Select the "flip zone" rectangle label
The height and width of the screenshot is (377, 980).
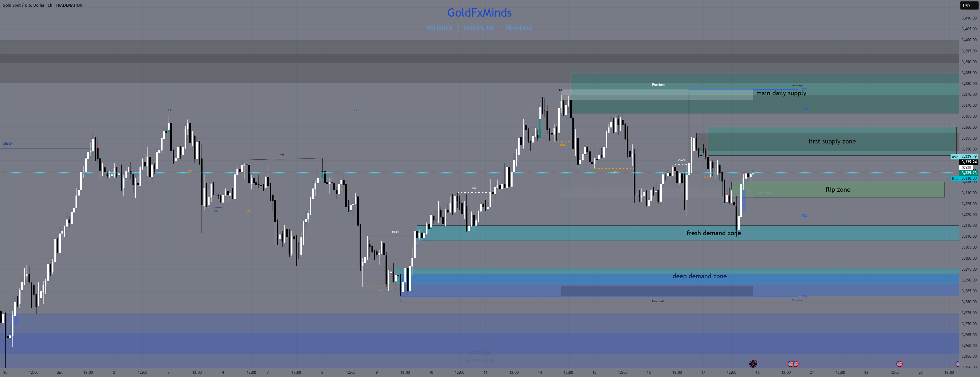click(x=838, y=190)
